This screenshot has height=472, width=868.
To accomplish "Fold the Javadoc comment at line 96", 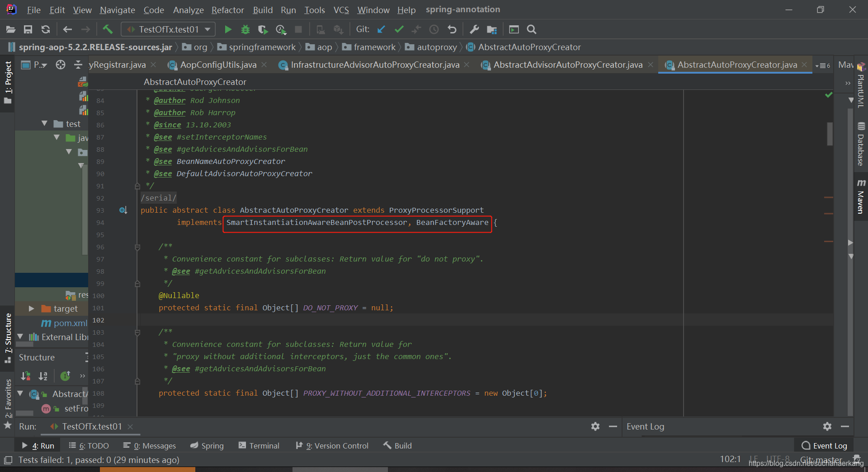I will click(x=137, y=247).
